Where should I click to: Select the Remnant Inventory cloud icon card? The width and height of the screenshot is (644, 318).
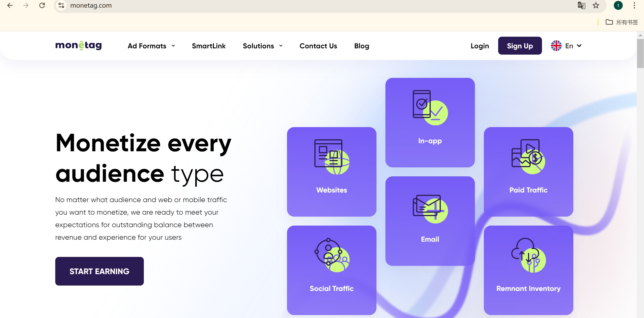click(528, 270)
